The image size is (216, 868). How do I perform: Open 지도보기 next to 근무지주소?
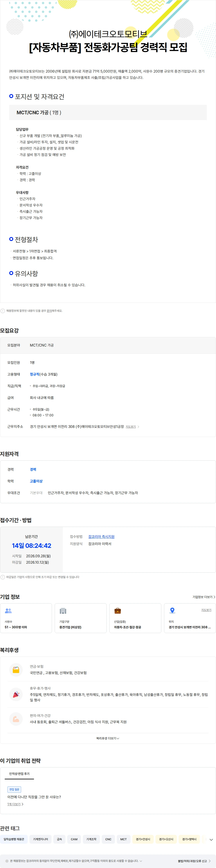tap(130, 427)
